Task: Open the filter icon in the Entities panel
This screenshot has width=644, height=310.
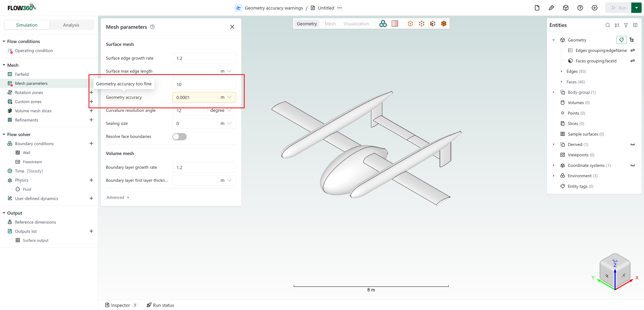Action: 626,25
